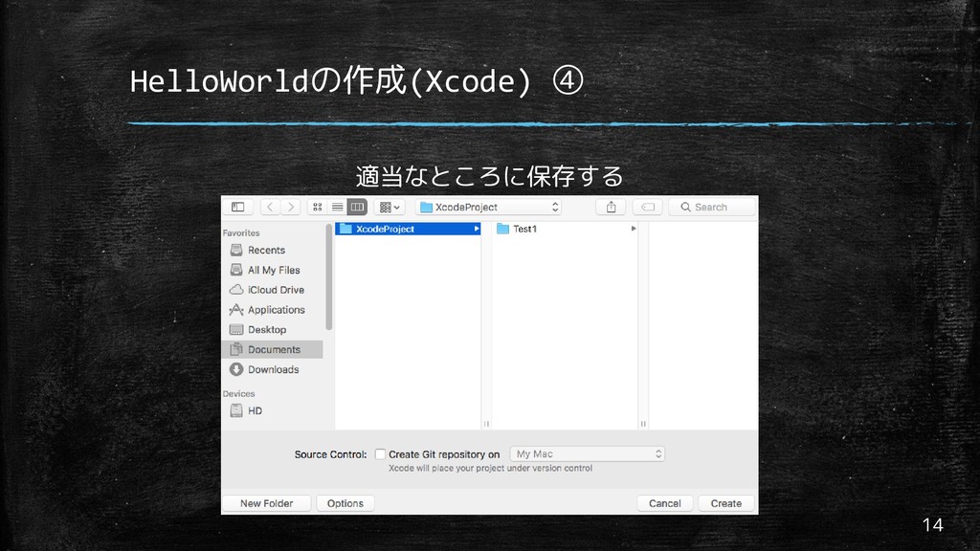Click the Downloads arrow icon

click(236, 370)
